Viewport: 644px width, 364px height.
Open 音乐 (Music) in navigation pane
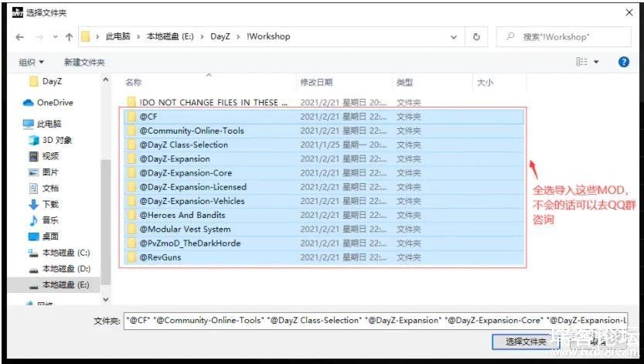[x=44, y=220]
